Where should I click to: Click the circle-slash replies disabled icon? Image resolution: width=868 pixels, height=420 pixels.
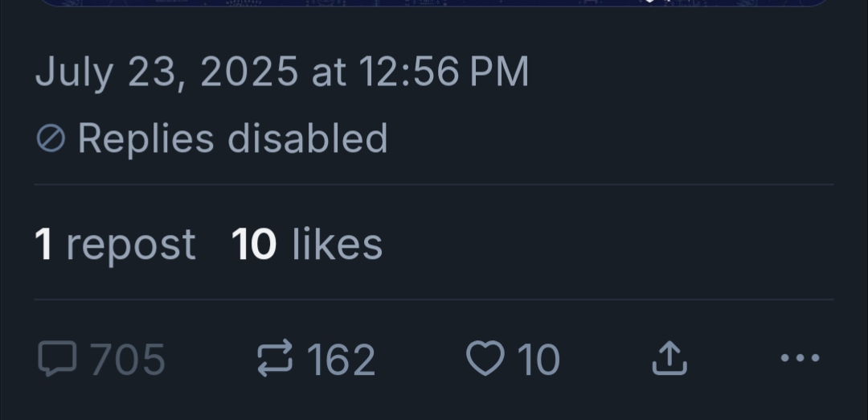click(51, 139)
